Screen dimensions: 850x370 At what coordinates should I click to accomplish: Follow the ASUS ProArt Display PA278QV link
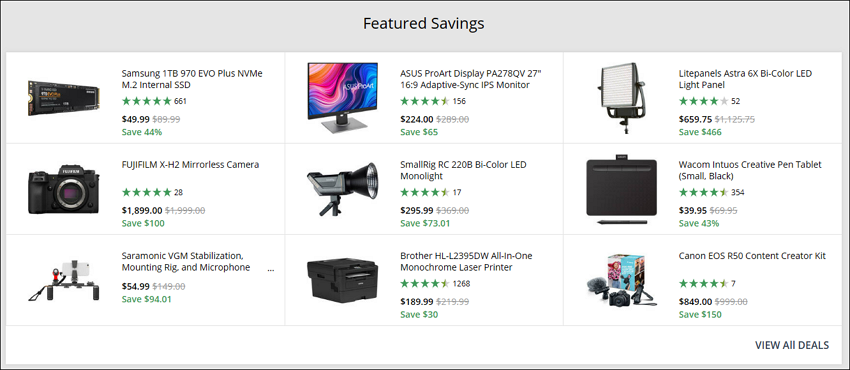click(471, 79)
